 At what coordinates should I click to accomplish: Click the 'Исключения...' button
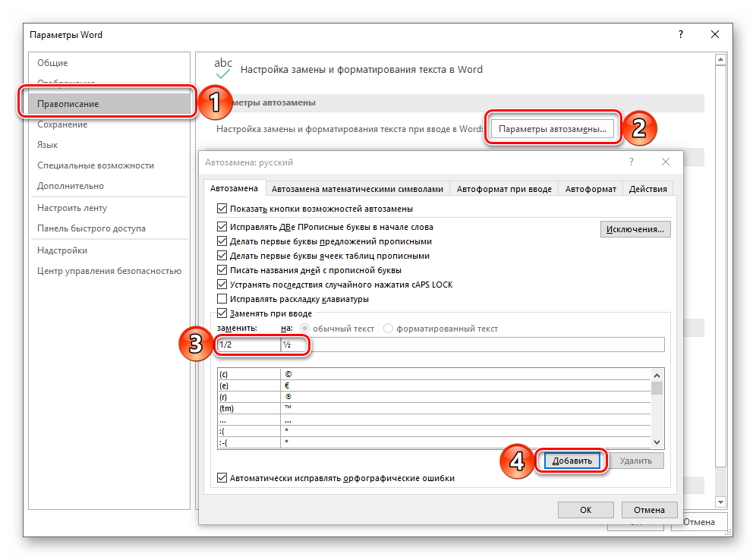(635, 229)
